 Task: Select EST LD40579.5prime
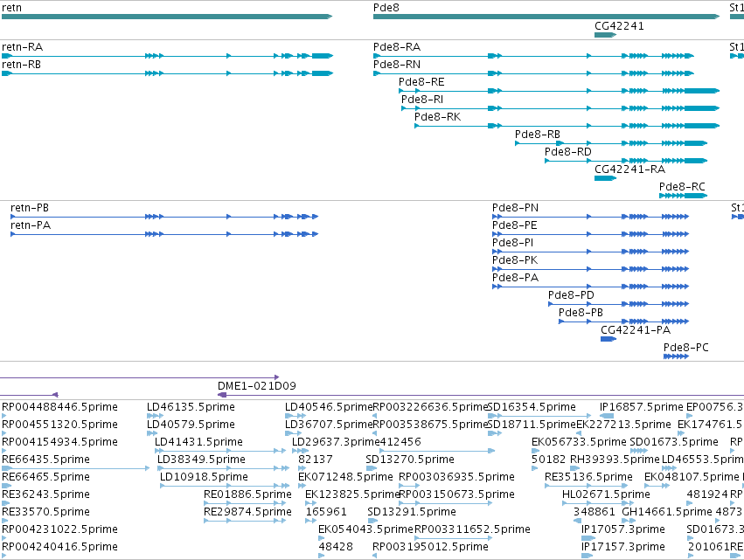tap(191, 425)
